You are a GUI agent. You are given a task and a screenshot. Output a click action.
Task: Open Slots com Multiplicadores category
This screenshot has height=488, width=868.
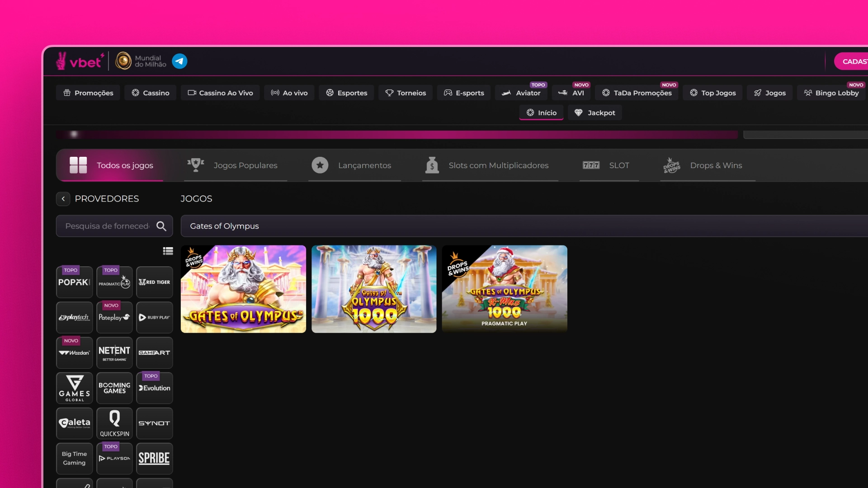click(490, 165)
